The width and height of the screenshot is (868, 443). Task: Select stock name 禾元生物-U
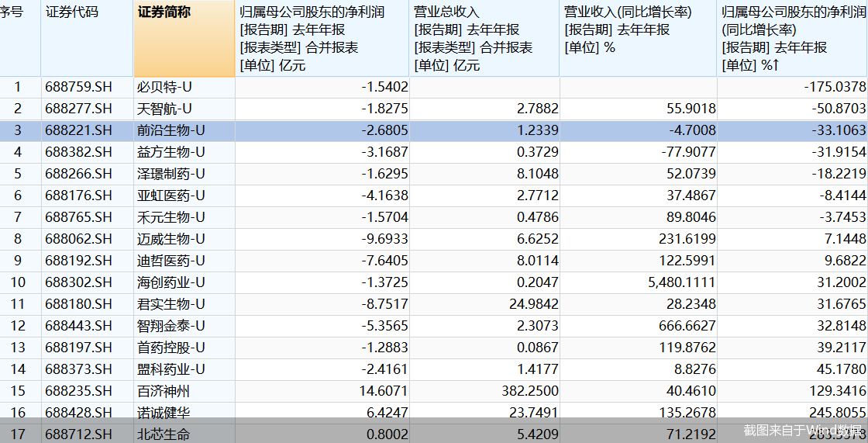170,216
